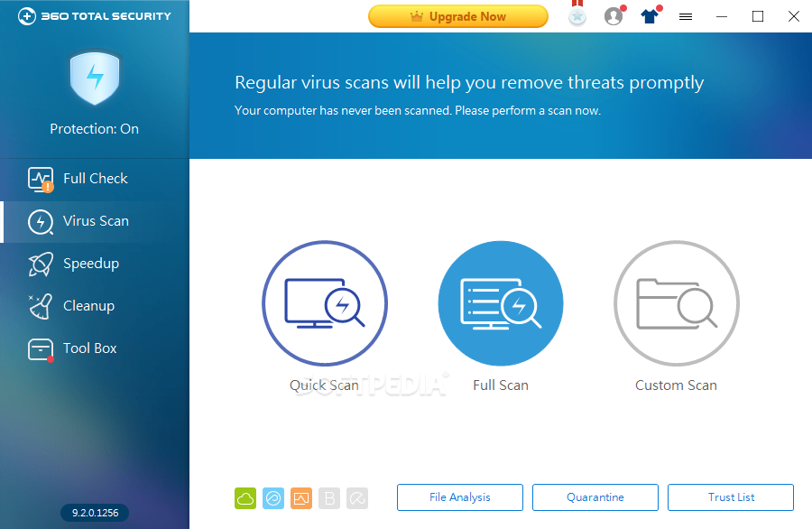
Task: Enable the gray Bitdefender engine
Action: pos(329,498)
